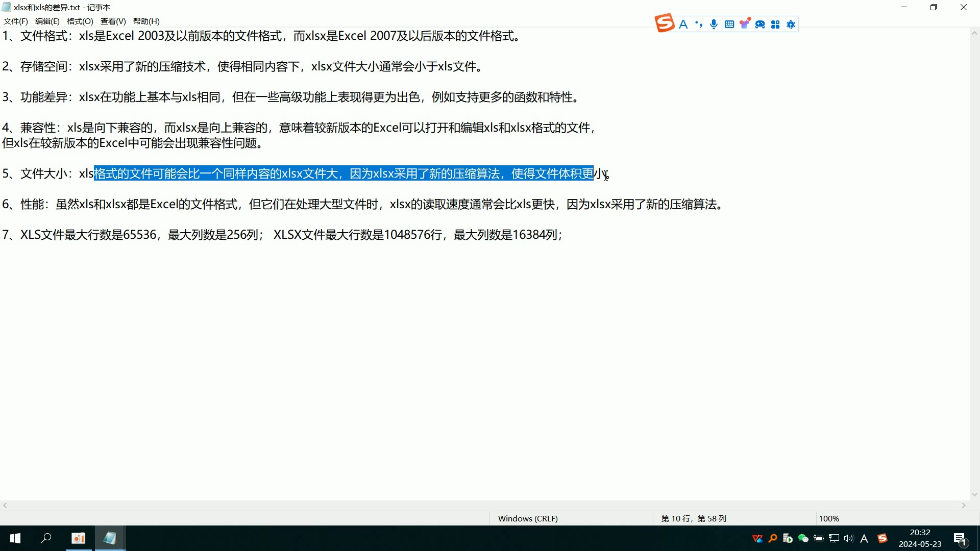Click the Windows (CRLF) status entry
The width and height of the screenshot is (980, 551).
coord(528,518)
